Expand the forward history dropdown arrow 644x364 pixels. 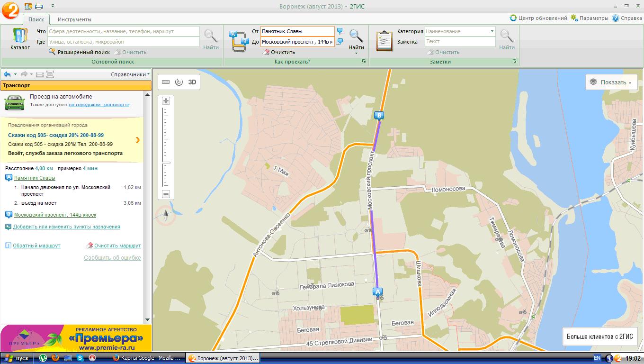pyautogui.click(x=31, y=74)
